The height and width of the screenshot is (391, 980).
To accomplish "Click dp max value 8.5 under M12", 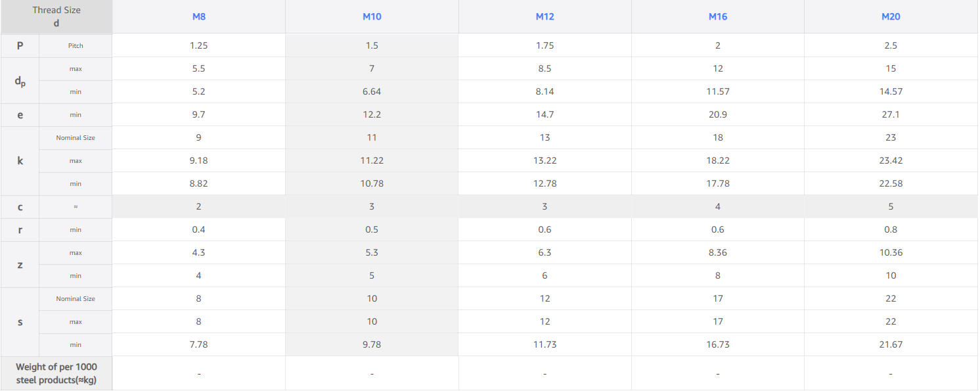I will 545,68.
